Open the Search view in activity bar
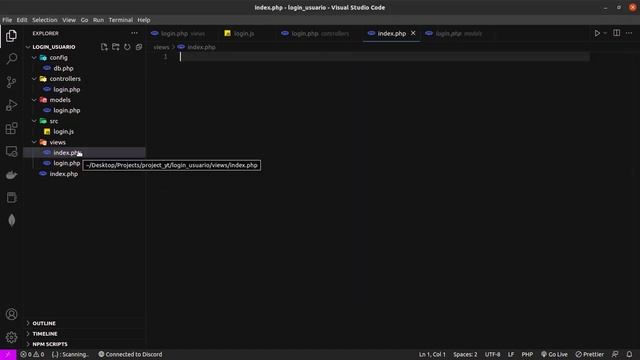Screen dimensions: 640x360 pos(11,59)
